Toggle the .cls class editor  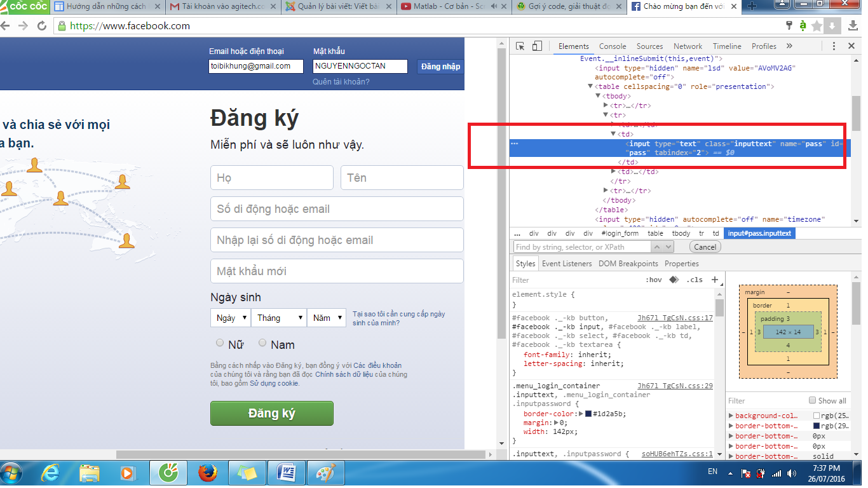pos(695,280)
